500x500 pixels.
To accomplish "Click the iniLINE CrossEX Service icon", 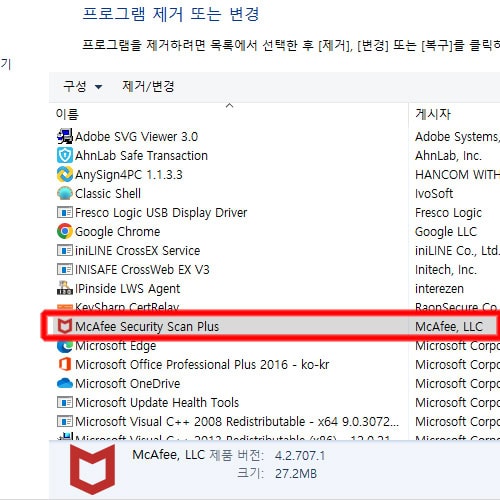I will point(65,250).
